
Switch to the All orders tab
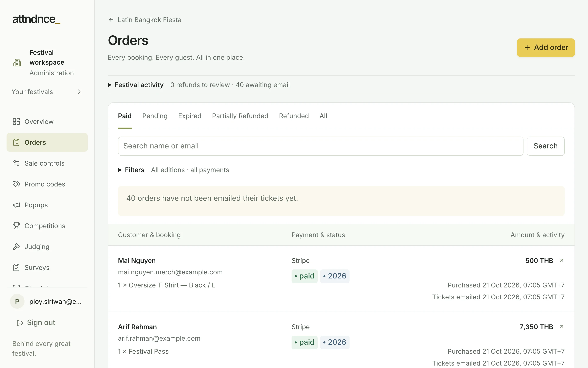tap(323, 116)
